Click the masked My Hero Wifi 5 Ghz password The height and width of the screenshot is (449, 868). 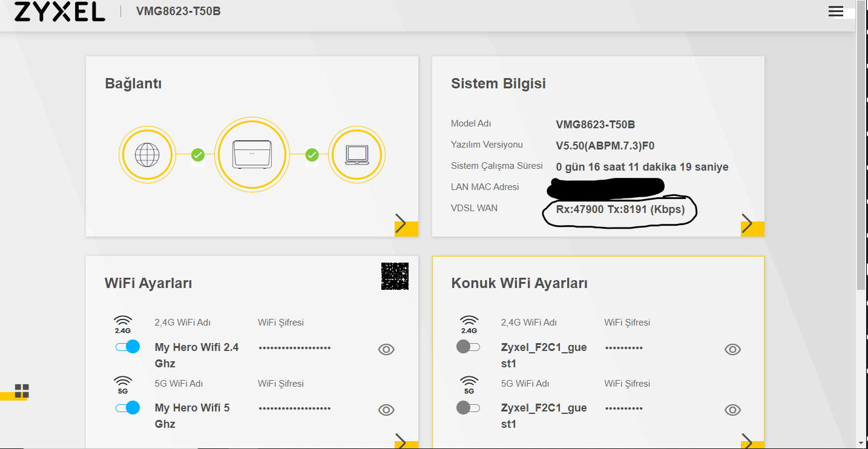pos(295,408)
